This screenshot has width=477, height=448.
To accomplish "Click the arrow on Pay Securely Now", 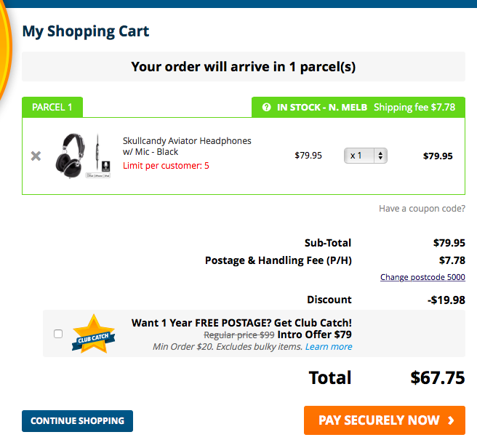I will click(x=452, y=420).
